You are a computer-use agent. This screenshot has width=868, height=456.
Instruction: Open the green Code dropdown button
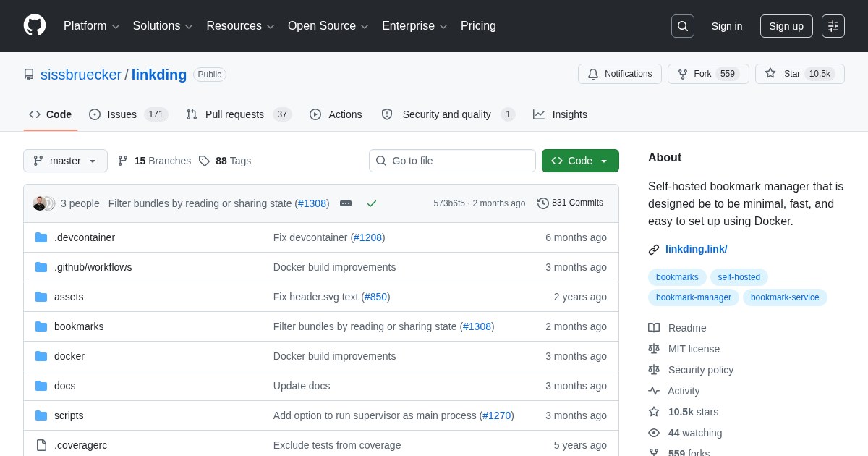[580, 161]
